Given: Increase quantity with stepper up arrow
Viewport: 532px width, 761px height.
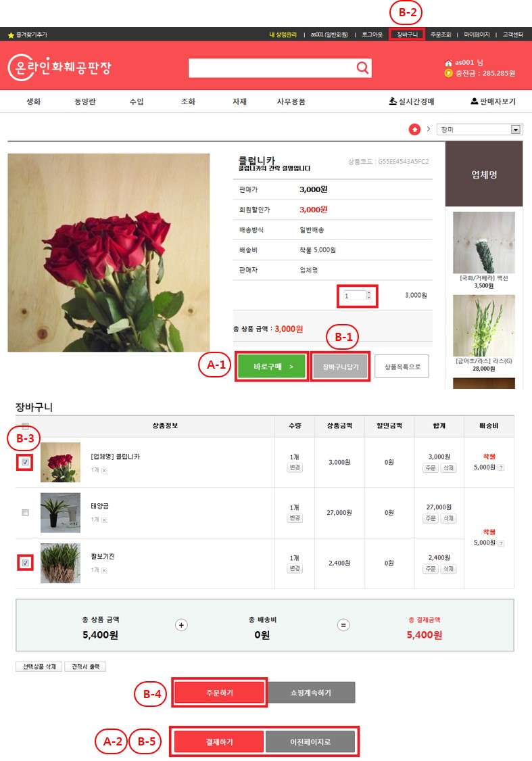Looking at the screenshot, I should (x=368, y=293).
